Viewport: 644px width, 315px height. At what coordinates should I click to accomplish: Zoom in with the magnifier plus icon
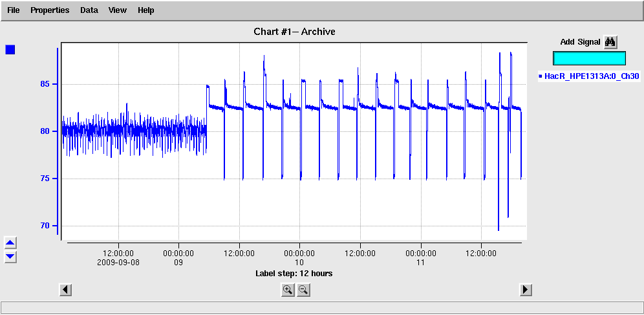point(288,290)
